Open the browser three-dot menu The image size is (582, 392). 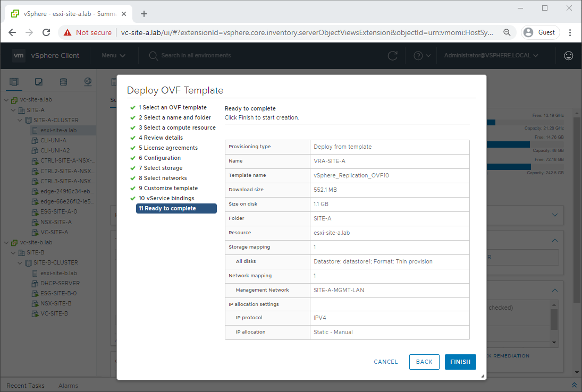tap(570, 32)
